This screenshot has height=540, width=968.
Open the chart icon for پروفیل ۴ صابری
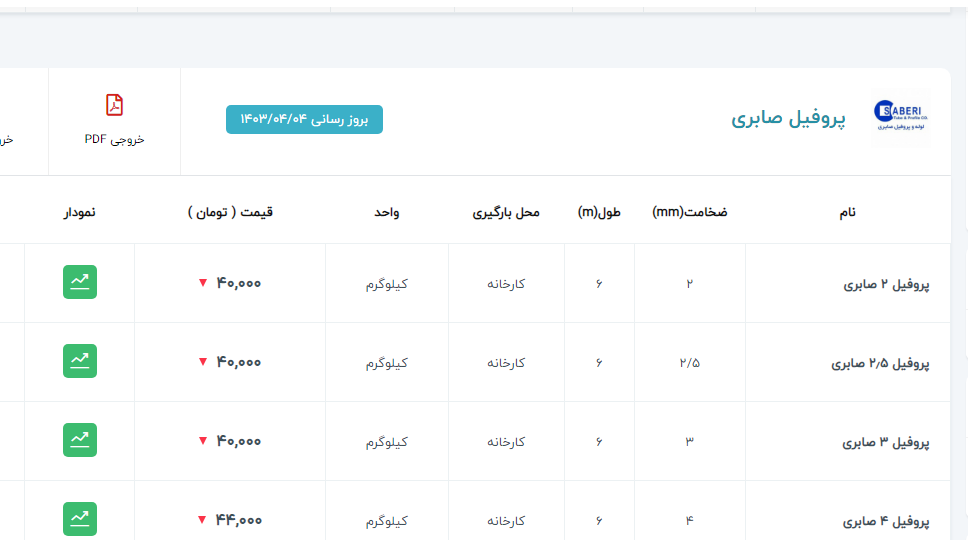pyautogui.click(x=80, y=519)
